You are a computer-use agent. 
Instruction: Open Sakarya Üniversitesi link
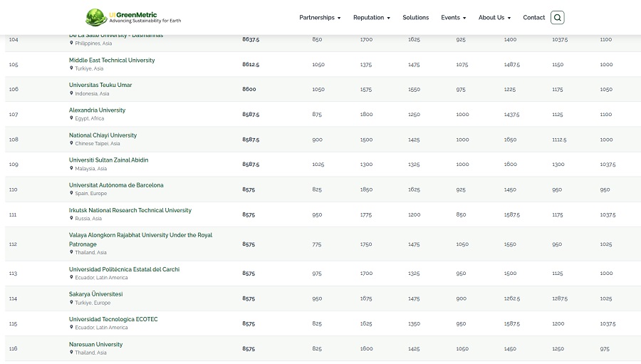[x=95, y=294]
